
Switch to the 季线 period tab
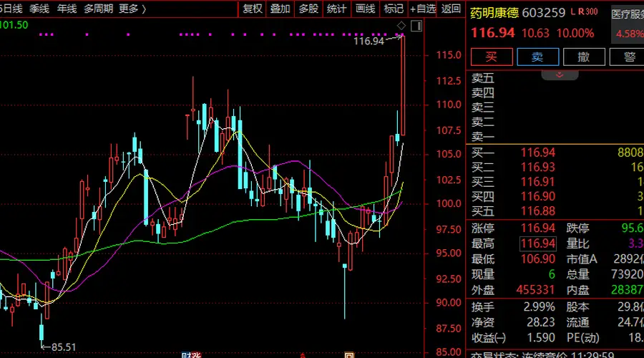(39, 9)
